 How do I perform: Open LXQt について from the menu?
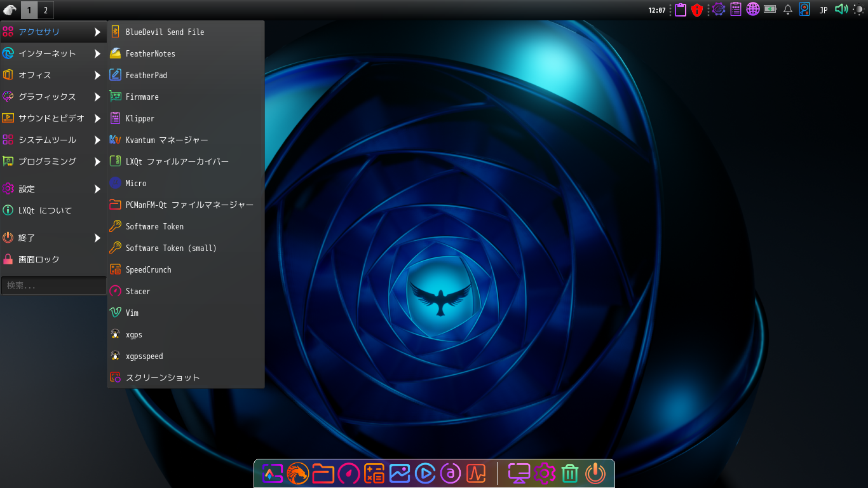pos(53,210)
